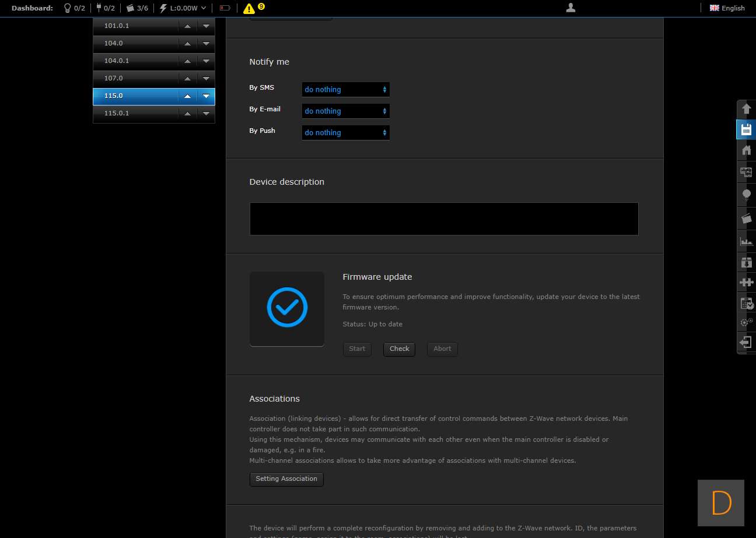Move device 101.0.1 down with arrow
Viewport: 756px width, 538px height.
click(206, 26)
